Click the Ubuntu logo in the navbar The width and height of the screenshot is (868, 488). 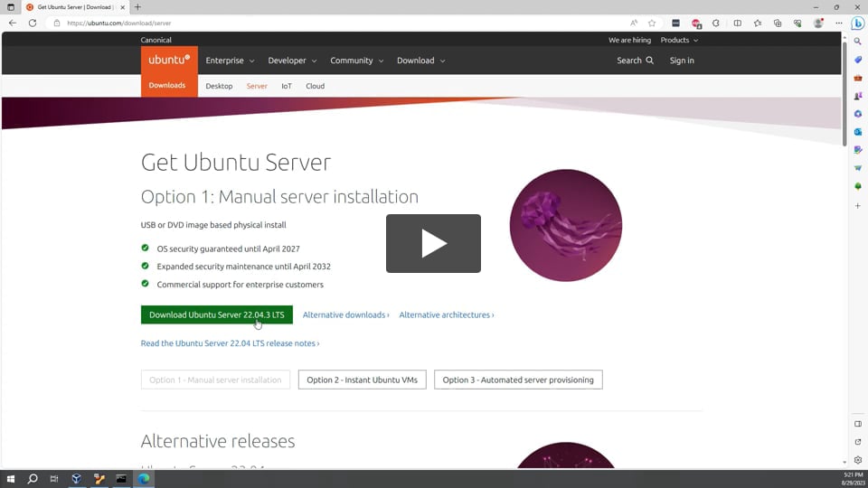click(169, 60)
